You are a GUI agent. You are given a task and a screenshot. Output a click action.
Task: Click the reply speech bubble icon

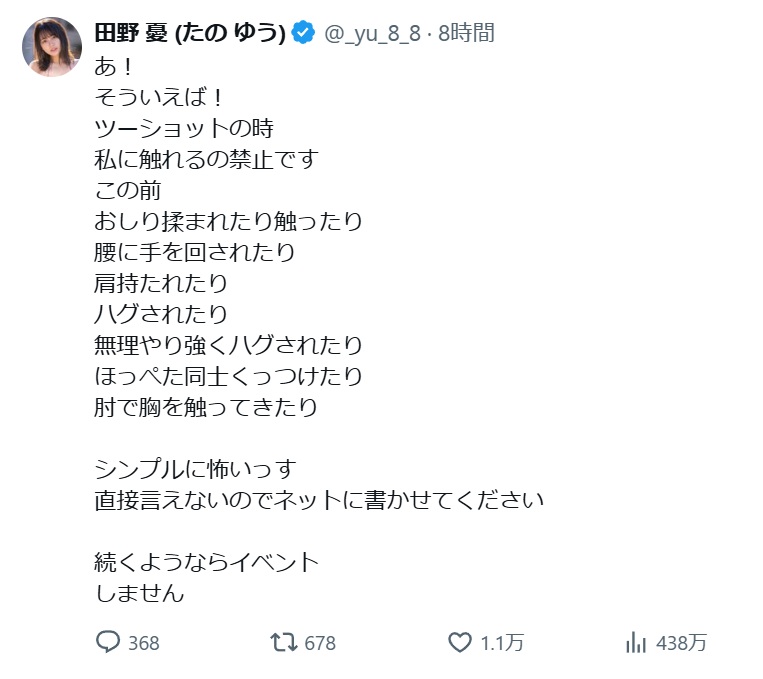(108, 642)
